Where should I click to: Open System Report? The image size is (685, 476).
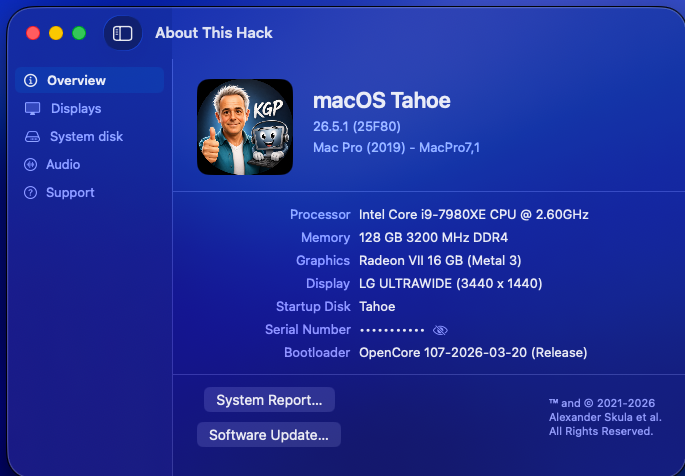(x=270, y=400)
